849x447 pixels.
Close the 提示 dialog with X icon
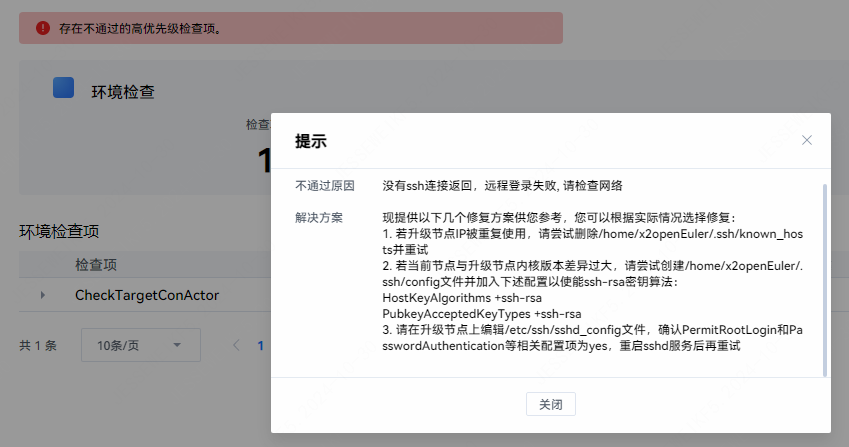pyautogui.click(x=807, y=141)
